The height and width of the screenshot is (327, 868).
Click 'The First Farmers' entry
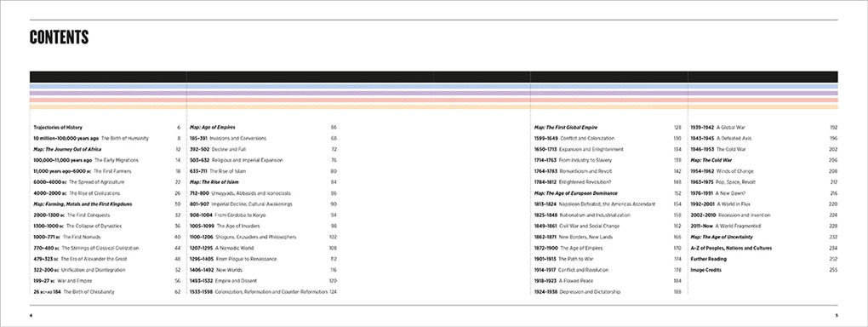112,171
